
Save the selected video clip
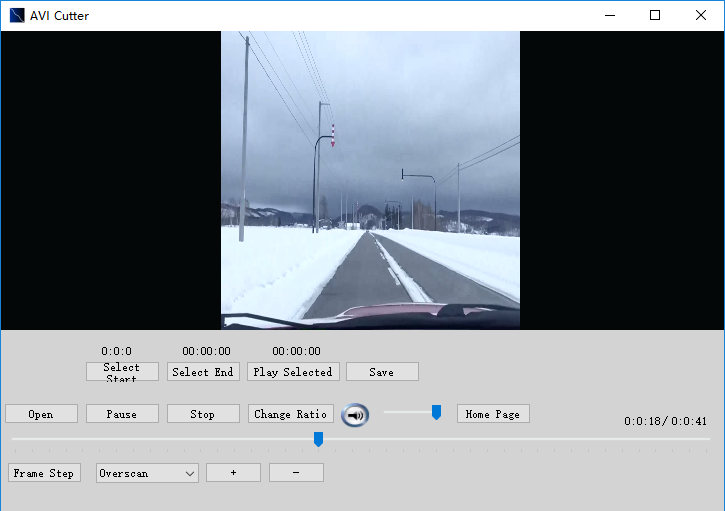(382, 372)
